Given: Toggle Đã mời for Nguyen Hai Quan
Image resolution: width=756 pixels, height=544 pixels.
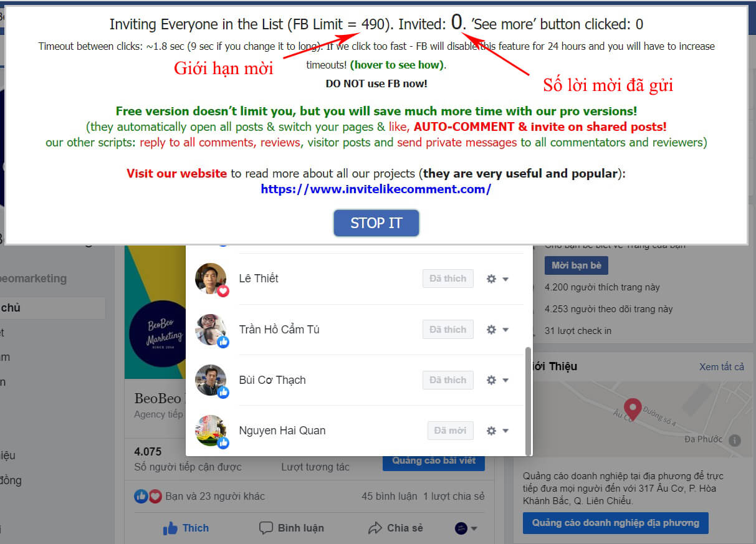Looking at the screenshot, I should (x=450, y=431).
